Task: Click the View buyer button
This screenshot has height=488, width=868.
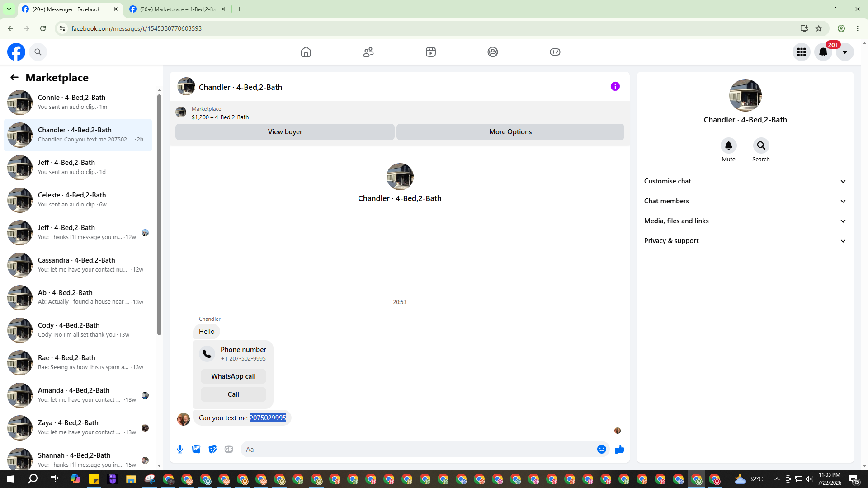Action: click(x=285, y=132)
